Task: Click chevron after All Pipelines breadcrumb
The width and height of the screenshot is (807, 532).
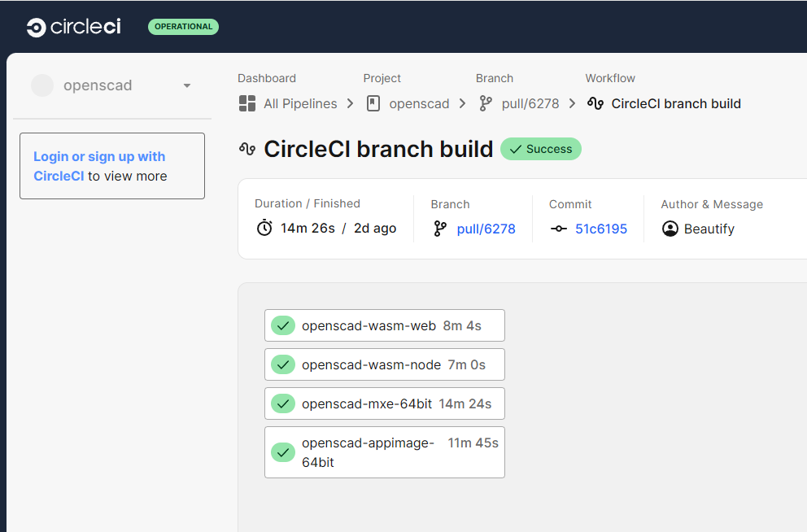Action: [351, 103]
